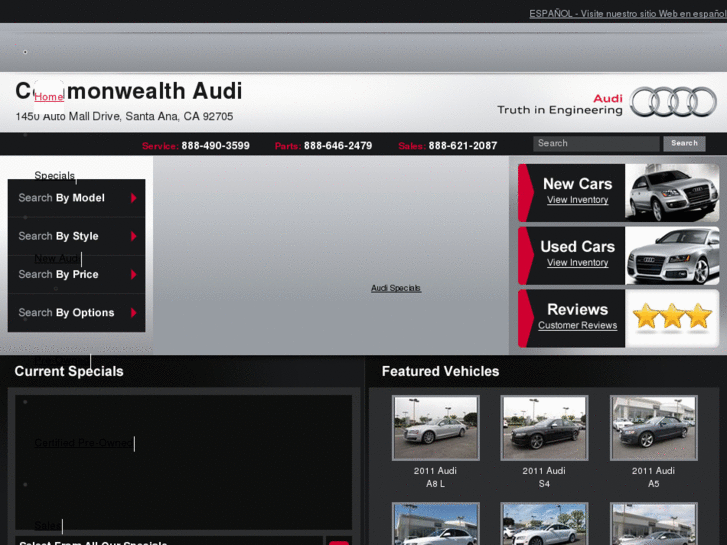Open 2011 Audi A8 L thumbnail
The width and height of the screenshot is (727, 545).
coord(435,428)
